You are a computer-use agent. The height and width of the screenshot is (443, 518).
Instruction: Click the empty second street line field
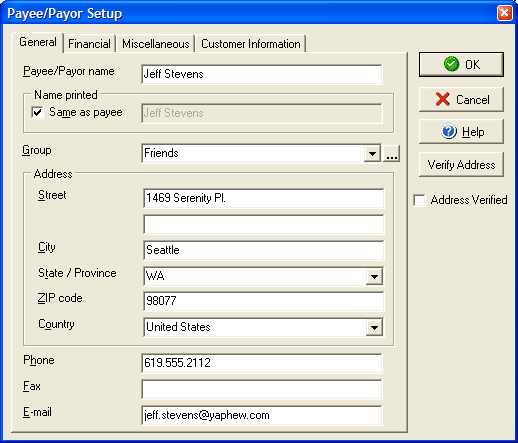click(264, 224)
